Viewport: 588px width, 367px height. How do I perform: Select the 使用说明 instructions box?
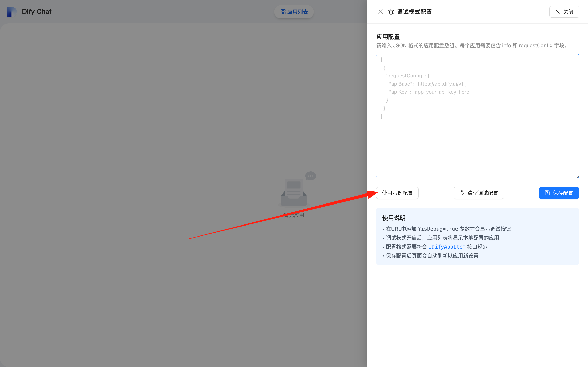tap(478, 237)
